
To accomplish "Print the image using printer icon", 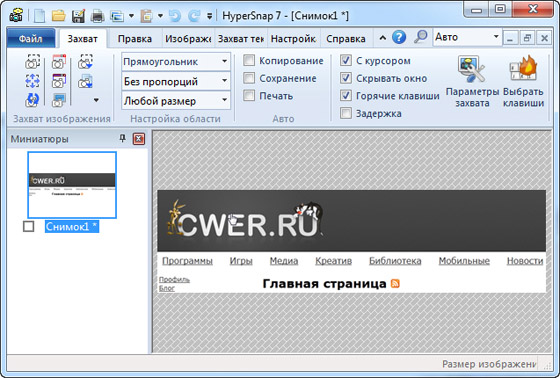I will [97, 16].
